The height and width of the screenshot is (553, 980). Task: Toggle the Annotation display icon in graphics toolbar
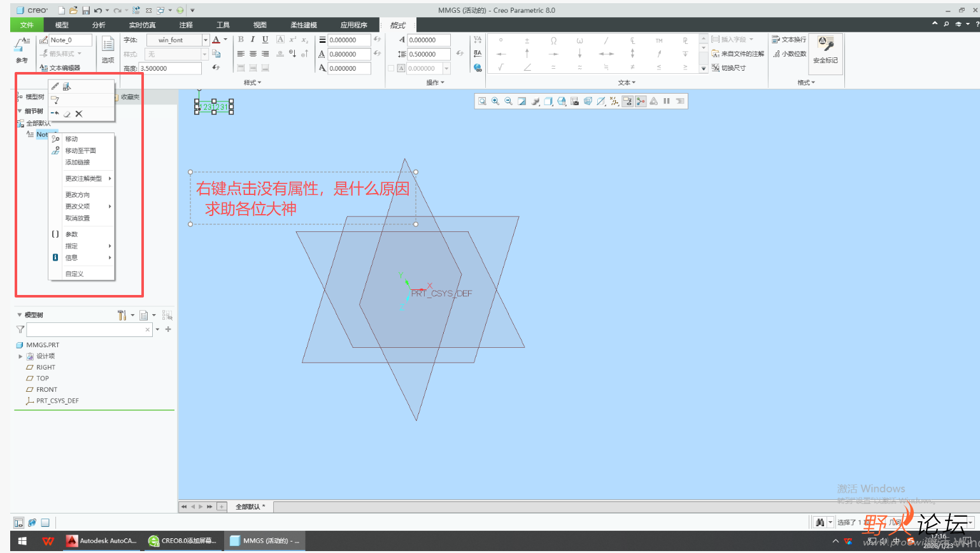coord(627,101)
